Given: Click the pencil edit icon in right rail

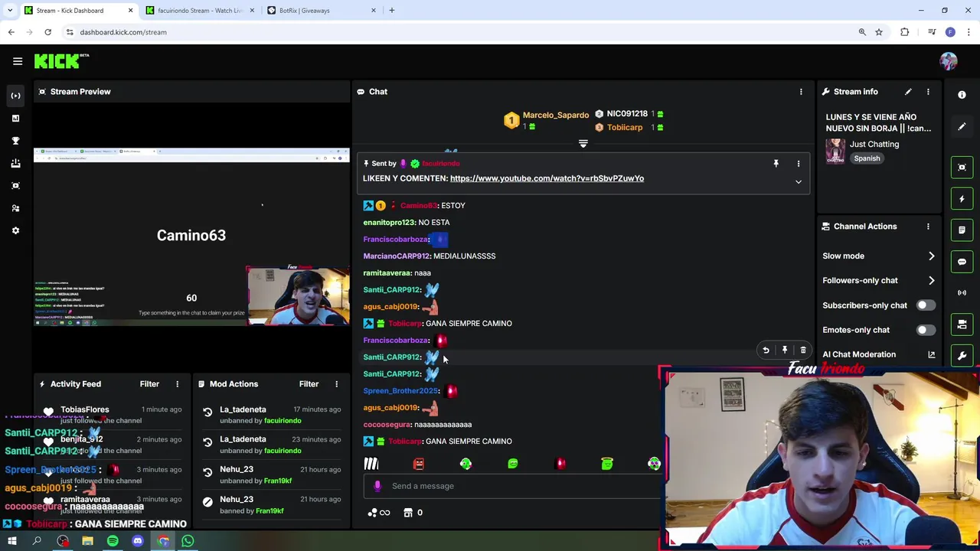Looking at the screenshot, I should [962, 126].
